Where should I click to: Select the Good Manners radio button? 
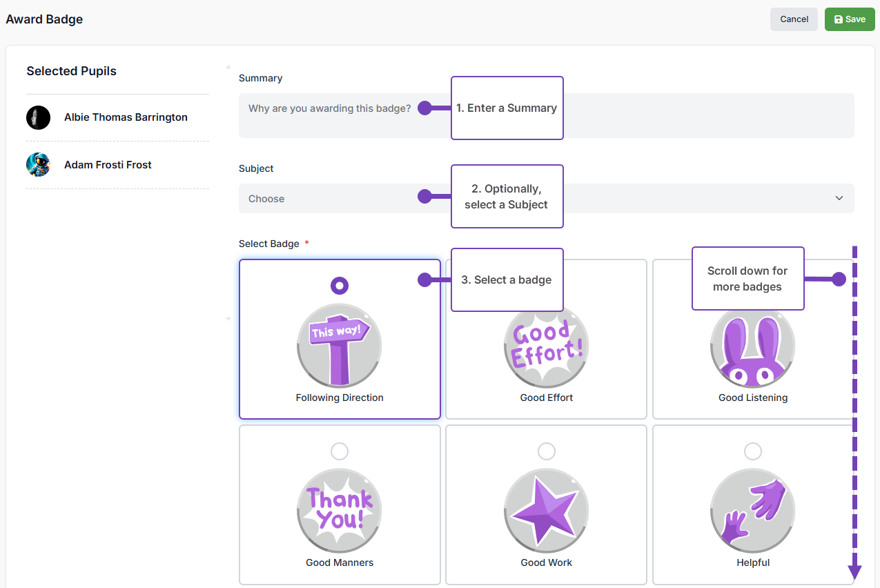340,451
